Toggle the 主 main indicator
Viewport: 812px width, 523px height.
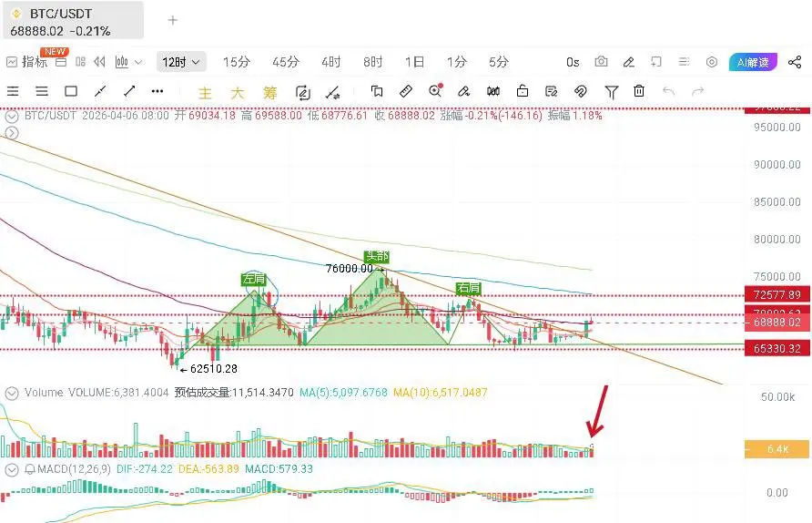205,93
